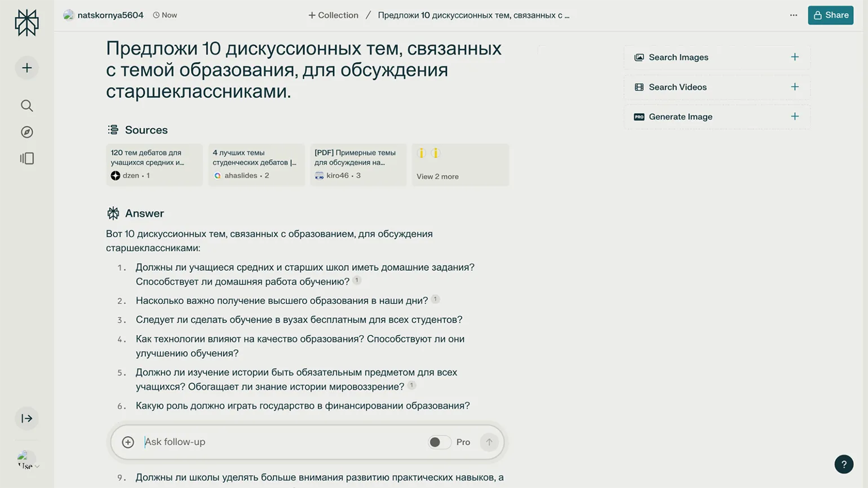The image size is (868, 488).
Task: Add Generate Image with plus icon
Action: pyautogui.click(x=794, y=117)
